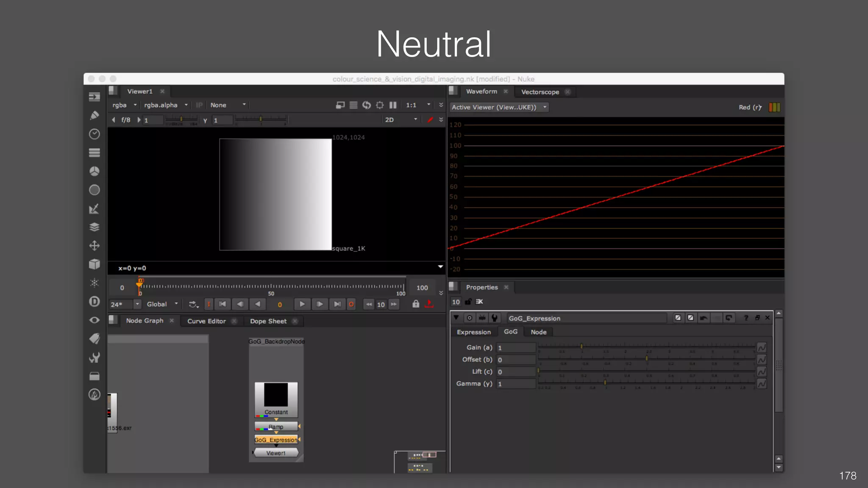Open the Draw nodes toolbar menu

point(94,116)
